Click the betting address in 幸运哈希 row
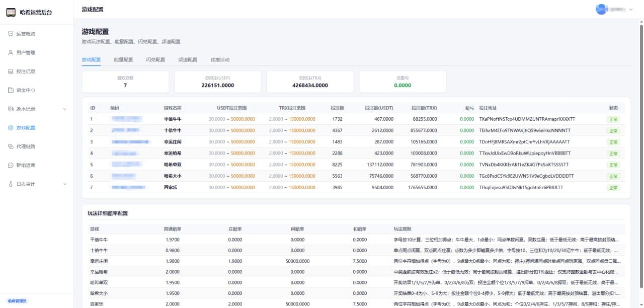Screen dimensions: 644x308 [x=525, y=153]
